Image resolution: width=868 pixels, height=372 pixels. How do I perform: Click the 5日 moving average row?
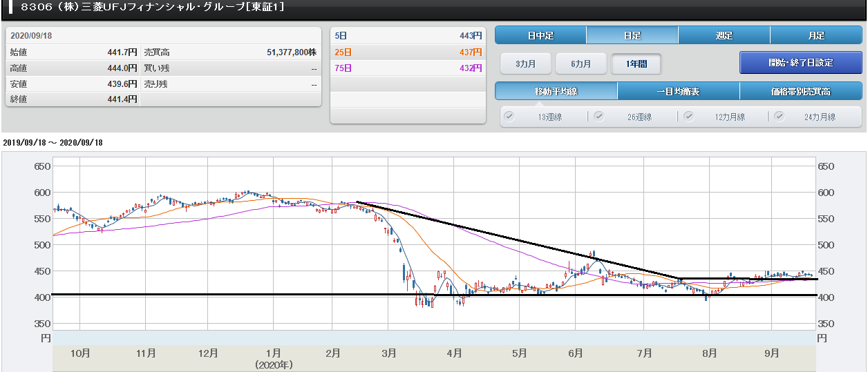[408, 35]
